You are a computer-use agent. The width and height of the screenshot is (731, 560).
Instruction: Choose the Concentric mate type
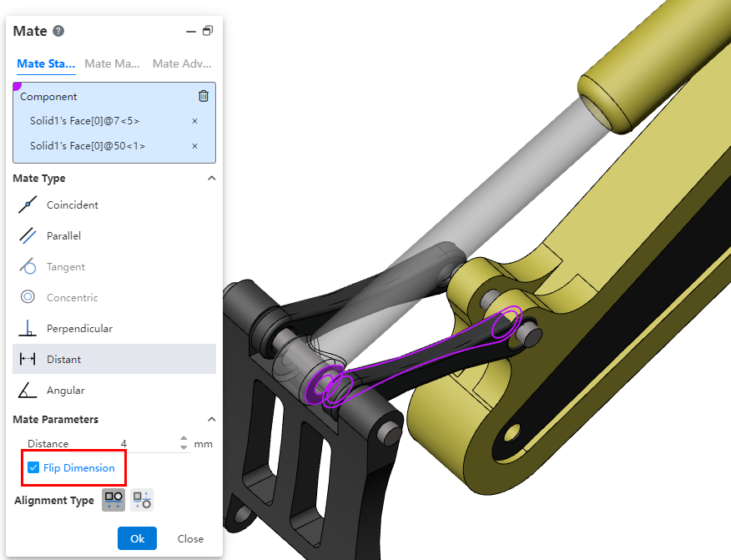[x=114, y=297]
